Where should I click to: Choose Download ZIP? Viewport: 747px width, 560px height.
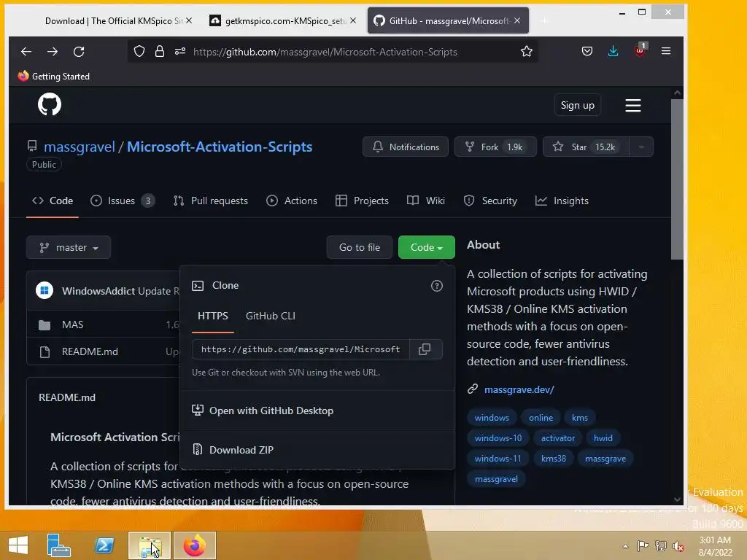(241, 449)
